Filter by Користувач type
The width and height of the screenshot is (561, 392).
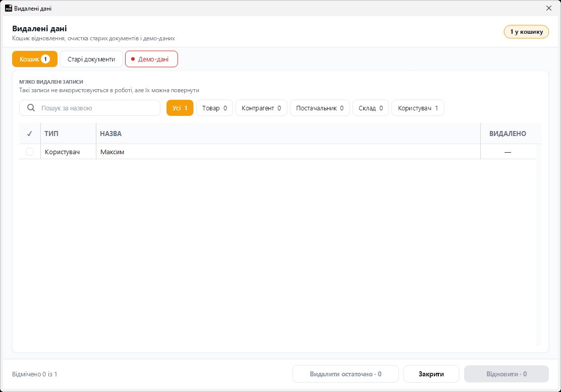coord(418,108)
